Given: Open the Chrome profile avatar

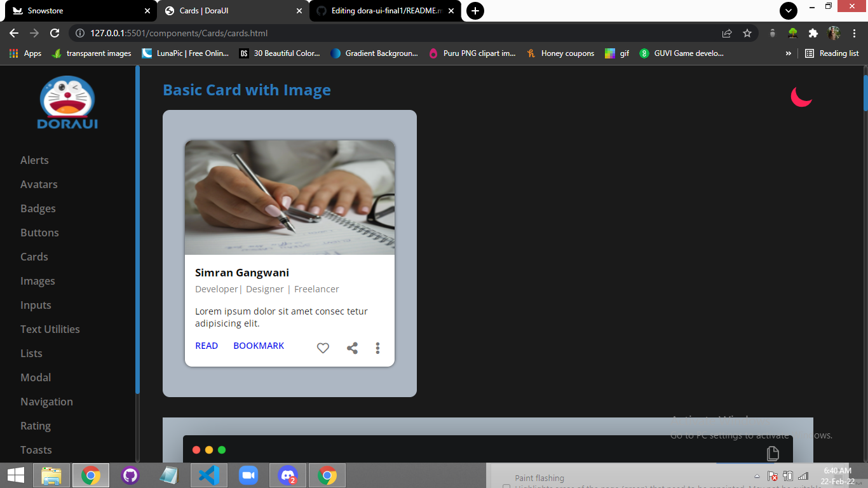Looking at the screenshot, I should pos(834,33).
